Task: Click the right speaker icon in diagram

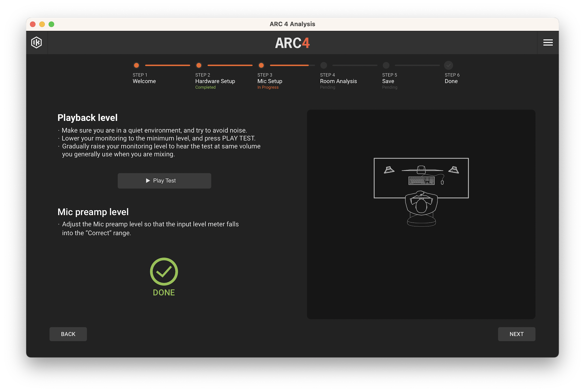Action: (454, 170)
